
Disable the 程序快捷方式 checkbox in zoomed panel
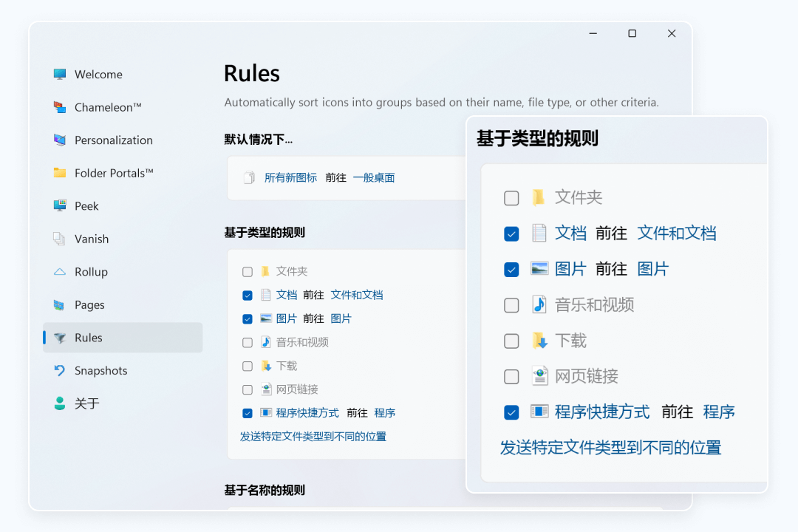tap(511, 412)
